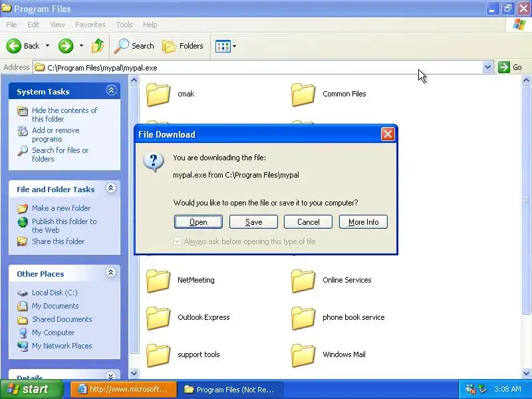This screenshot has height=399, width=532.
Task: Select the support tools folder
Action: (x=184, y=354)
